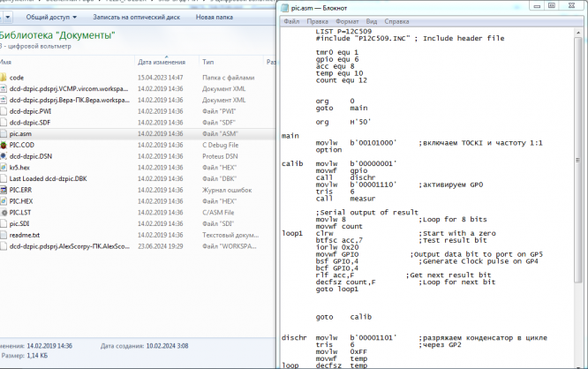Select the PIC.LST file icon
Screen dimensions: 588x369
click(4, 213)
